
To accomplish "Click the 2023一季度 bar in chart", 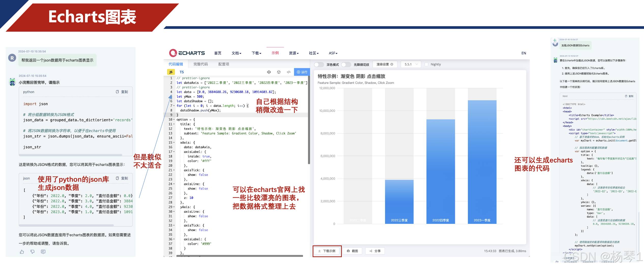I will pyautogui.click(x=482, y=162).
